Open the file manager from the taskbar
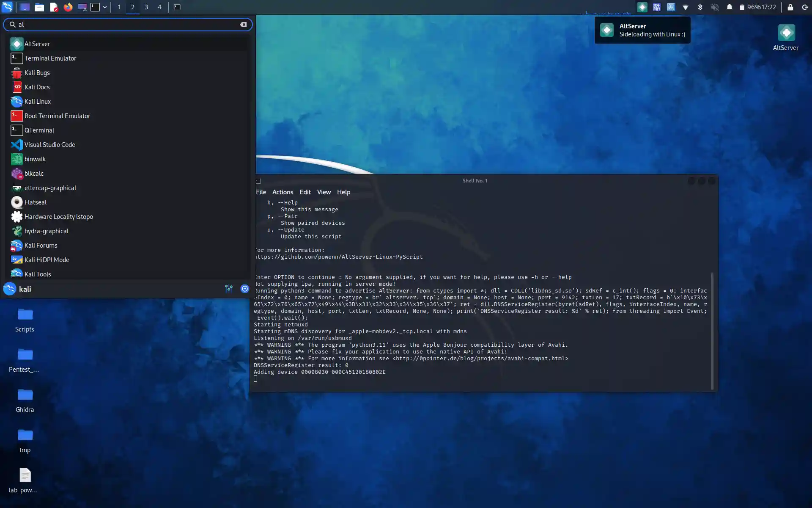This screenshot has height=508, width=812. pyautogui.click(x=39, y=7)
